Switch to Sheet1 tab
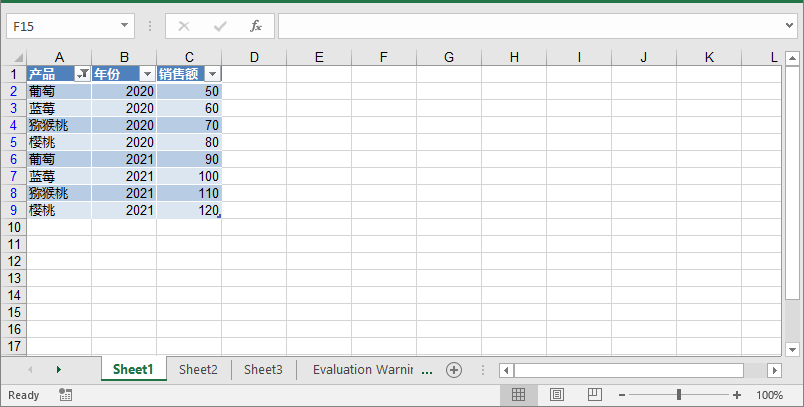 (133, 370)
